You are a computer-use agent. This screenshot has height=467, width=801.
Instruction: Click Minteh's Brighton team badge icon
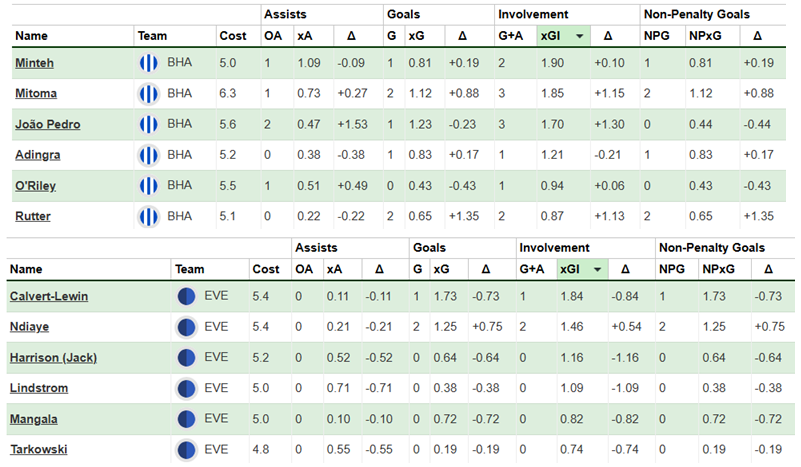149,63
